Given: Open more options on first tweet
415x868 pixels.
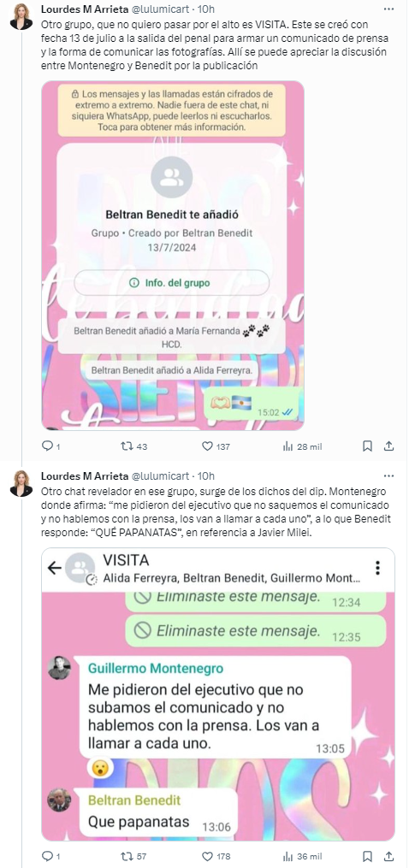Looking at the screenshot, I should (389, 9).
